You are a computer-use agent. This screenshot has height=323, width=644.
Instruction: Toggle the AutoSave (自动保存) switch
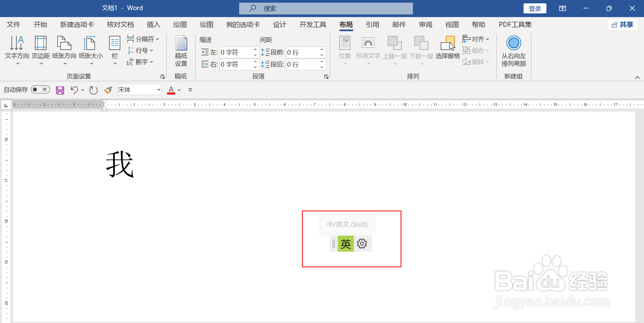(40, 89)
